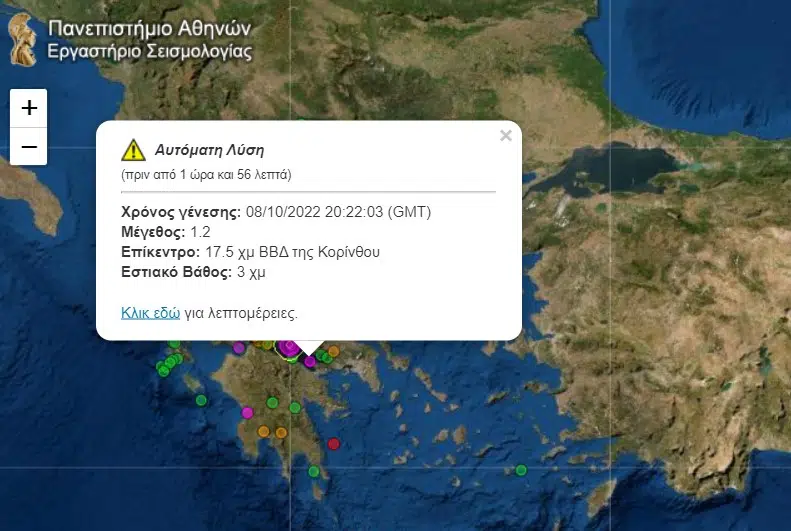Select the red earthquake marker in the Aegean
Screen dimensions: 791x531
coord(334,444)
